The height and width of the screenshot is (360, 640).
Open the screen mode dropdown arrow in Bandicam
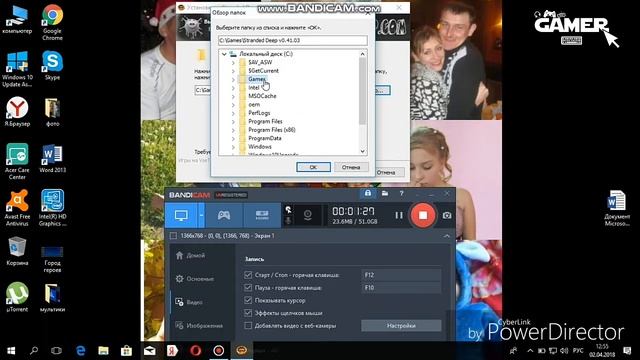[201, 215]
